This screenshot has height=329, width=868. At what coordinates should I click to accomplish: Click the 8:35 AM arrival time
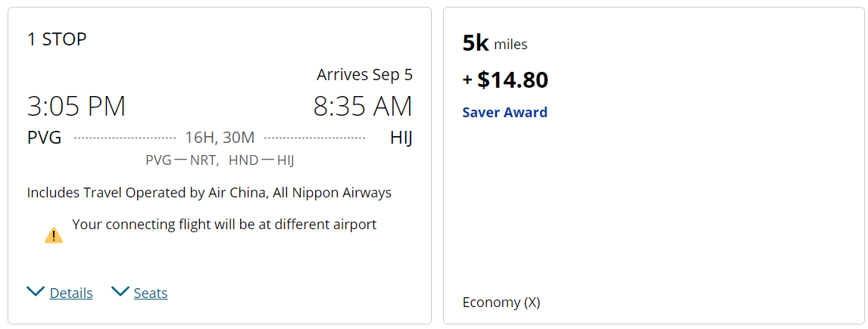coord(363,106)
